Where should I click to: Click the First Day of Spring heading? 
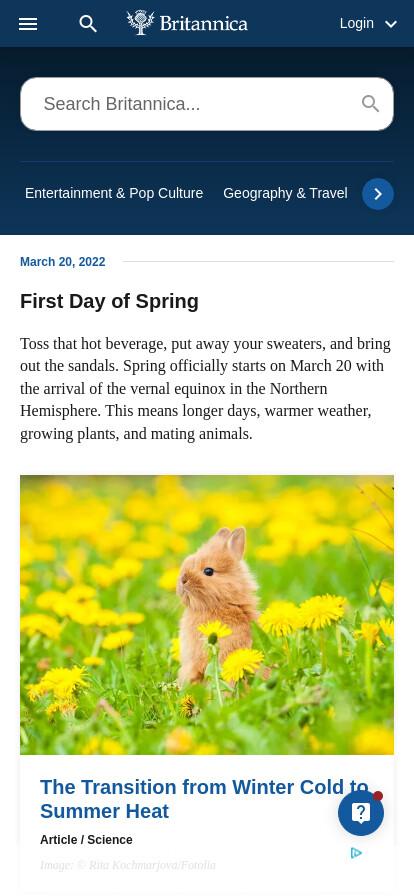[x=109, y=301]
